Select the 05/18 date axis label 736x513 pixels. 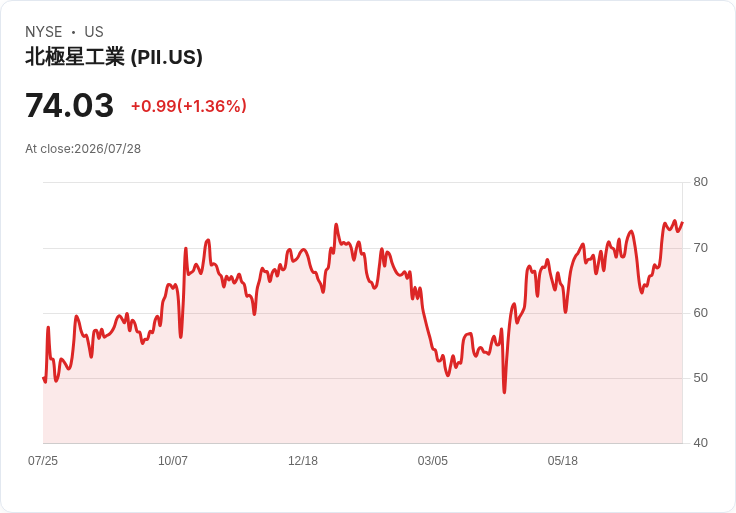pos(562,461)
